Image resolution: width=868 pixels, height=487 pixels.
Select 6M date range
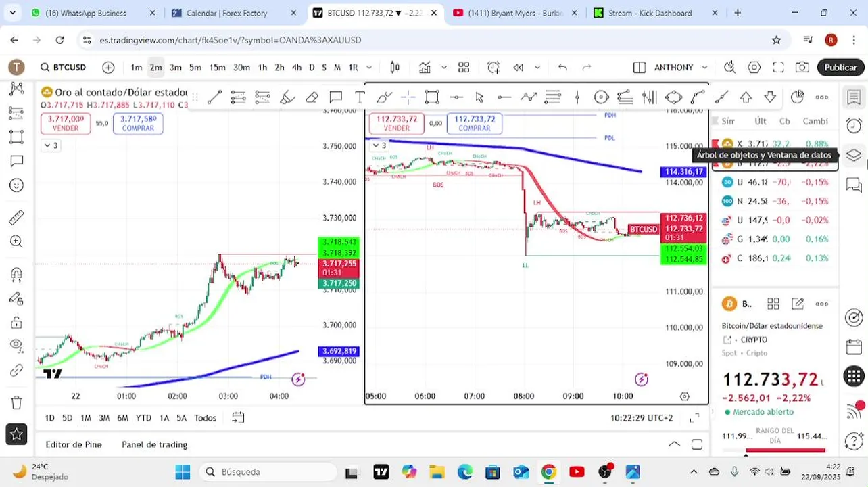point(122,418)
